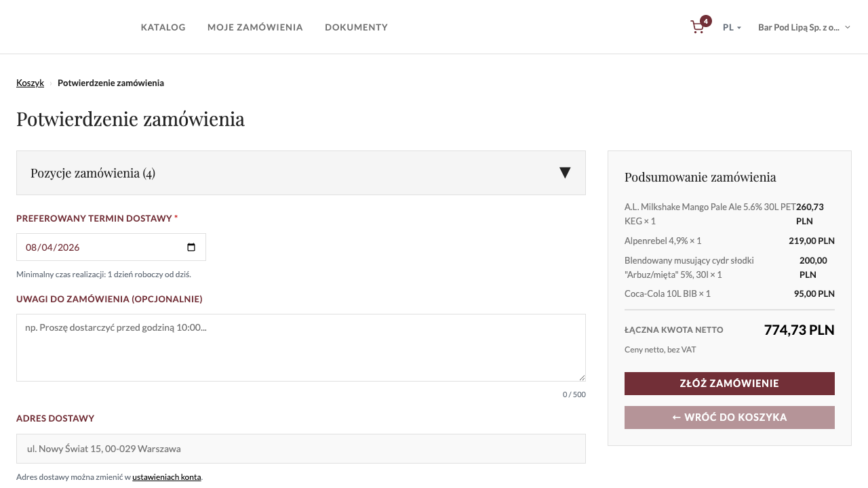The width and height of the screenshot is (868, 488).
Task: Click the 95,00 PLN price
Action: coord(814,293)
